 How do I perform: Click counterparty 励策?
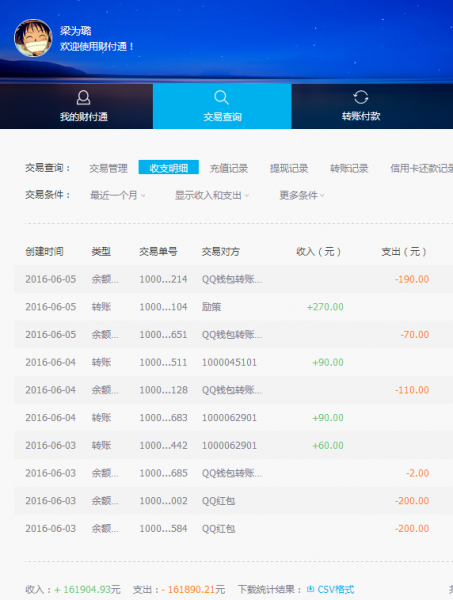(212, 307)
